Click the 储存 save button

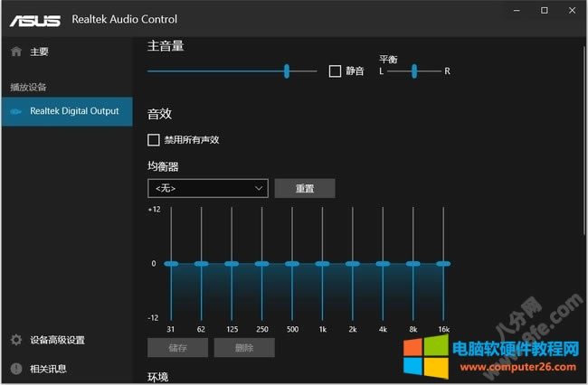pos(177,347)
